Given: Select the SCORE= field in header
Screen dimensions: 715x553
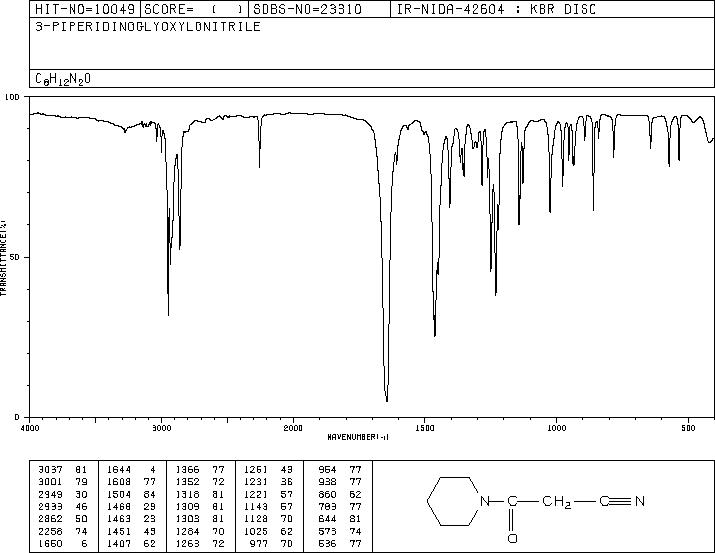Looking at the screenshot, I should pos(195,9).
